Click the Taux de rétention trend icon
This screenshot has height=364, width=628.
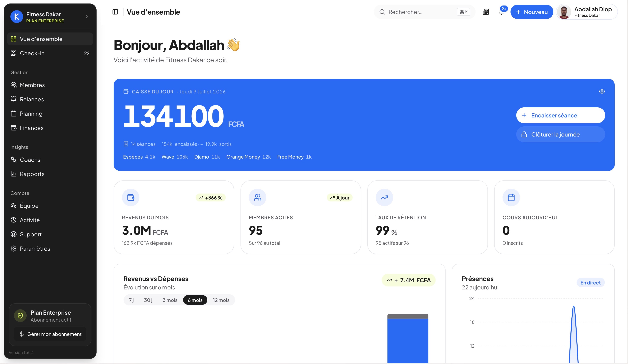coord(384,197)
